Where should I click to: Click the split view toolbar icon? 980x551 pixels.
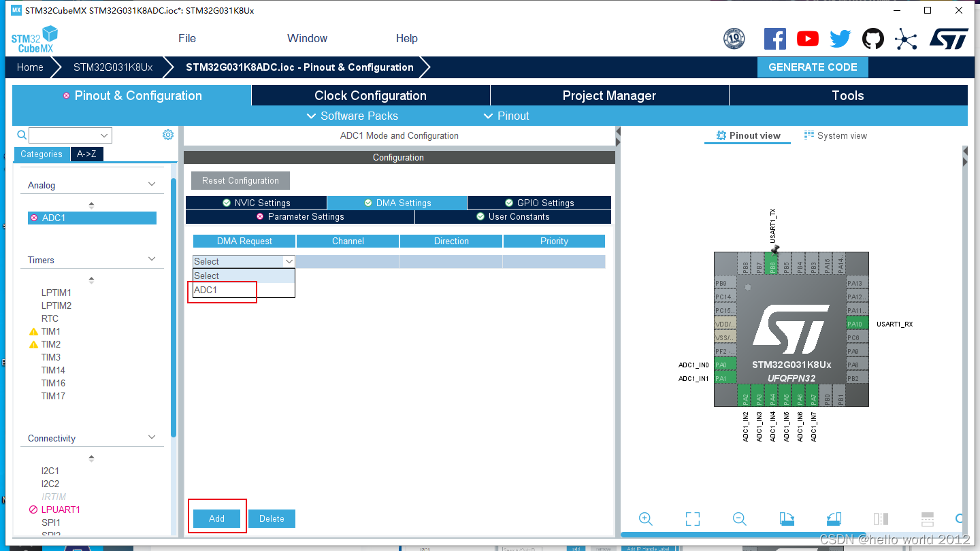coord(881,519)
